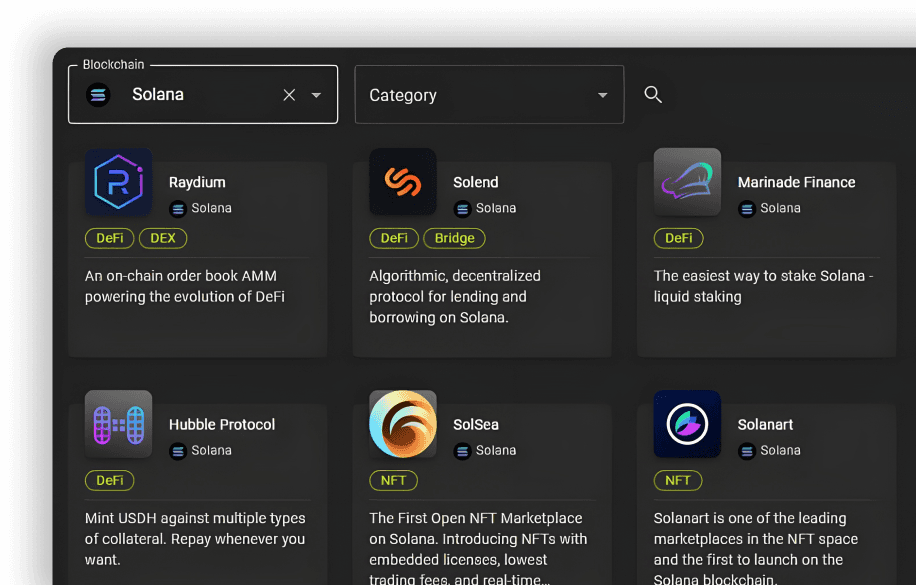Open the Blockchain dropdown arrow
The width and height of the screenshot is (916, 585).
pyautogui.click(x=316, y=94)
